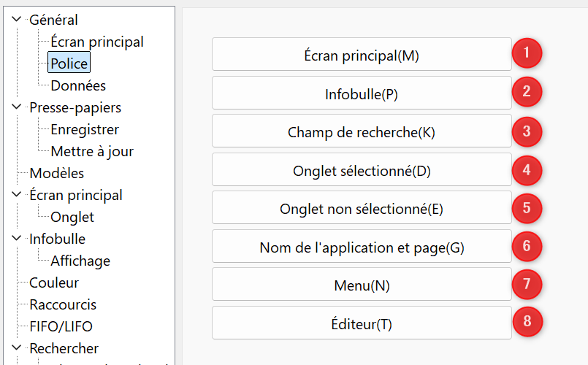Choose the Champ de recherche(K) font button
Viewport: 588px width, 365px height.
pos(362,131)
